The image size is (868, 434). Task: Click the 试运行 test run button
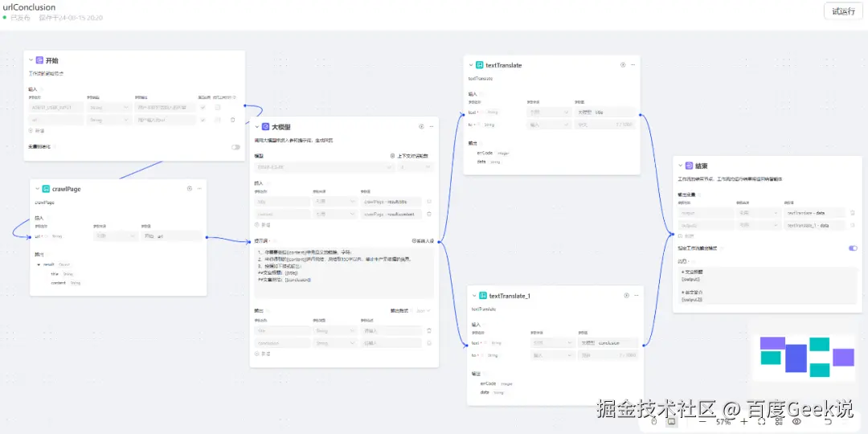coord(843,11)
